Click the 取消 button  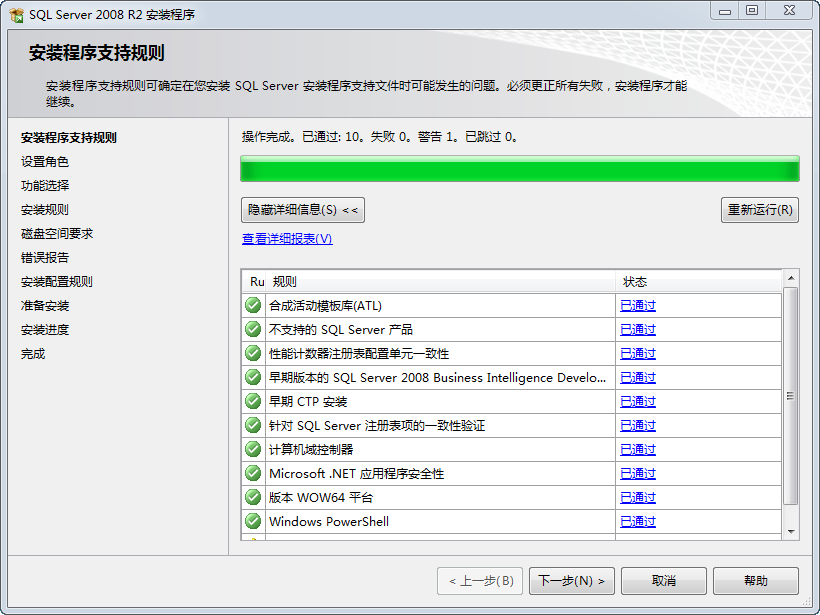pos(664,581)
